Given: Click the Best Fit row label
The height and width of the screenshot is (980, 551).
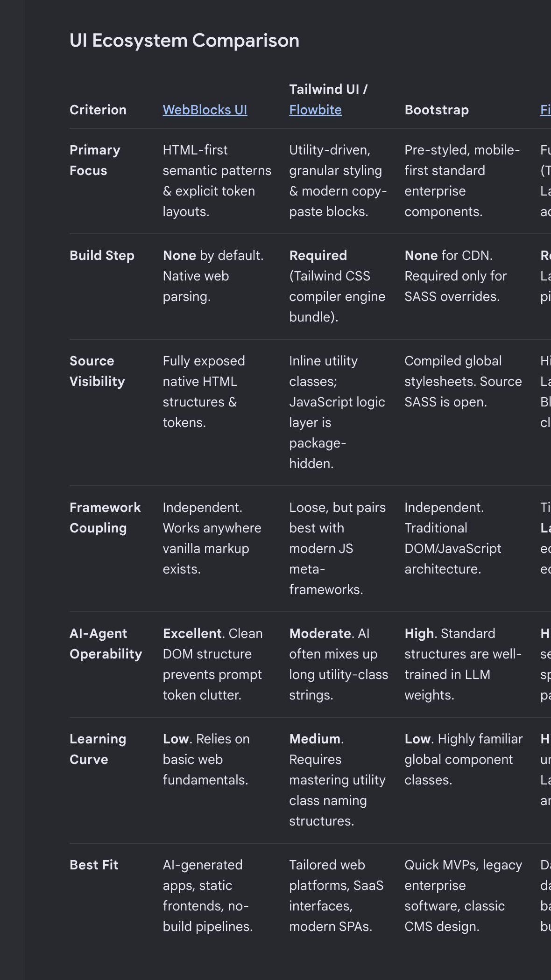Looking at the screenshot, I should click(94, 865).
